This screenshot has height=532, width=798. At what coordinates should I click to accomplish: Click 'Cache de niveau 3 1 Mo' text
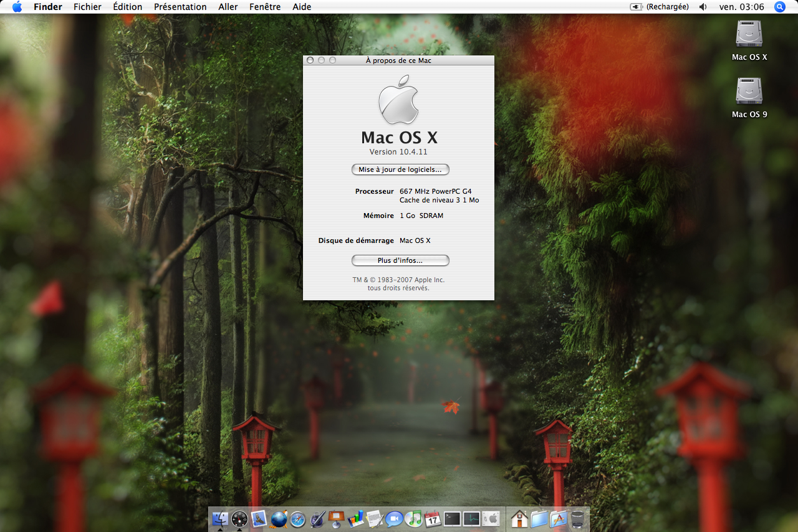pyautogui.click(x=440, y=200)
